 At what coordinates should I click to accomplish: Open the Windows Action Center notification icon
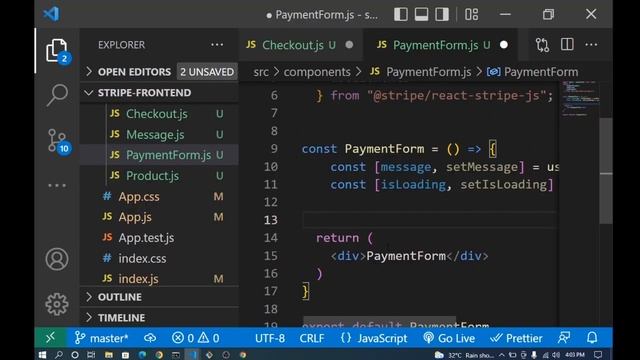tap(598, 355)
